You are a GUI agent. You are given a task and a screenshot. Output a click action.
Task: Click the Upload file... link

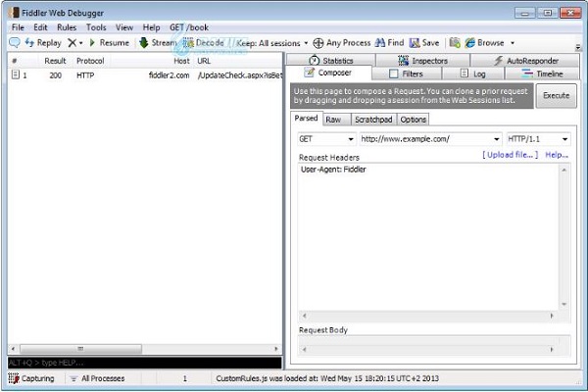[x=510, y=155]
